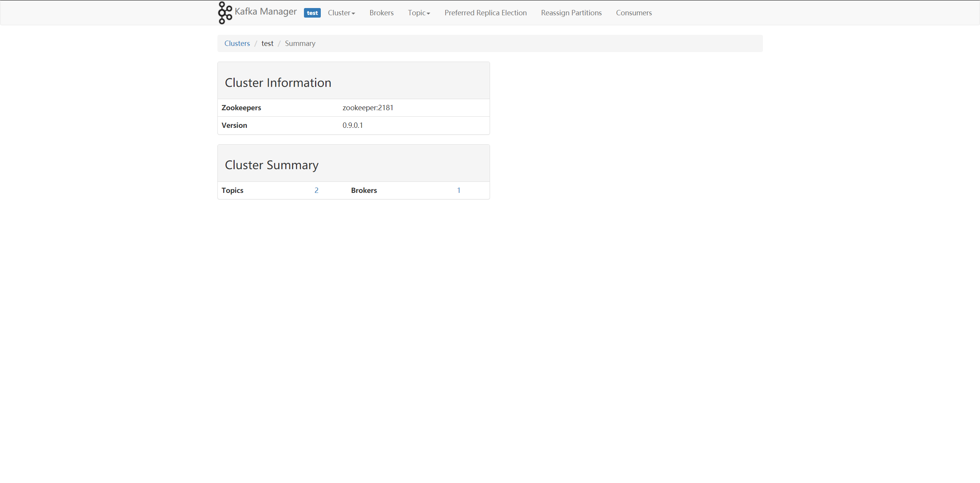The width and height of the screenshot is (980, 483).
Task: Click the Cluster Information panel header
Action: click(278, 82)
